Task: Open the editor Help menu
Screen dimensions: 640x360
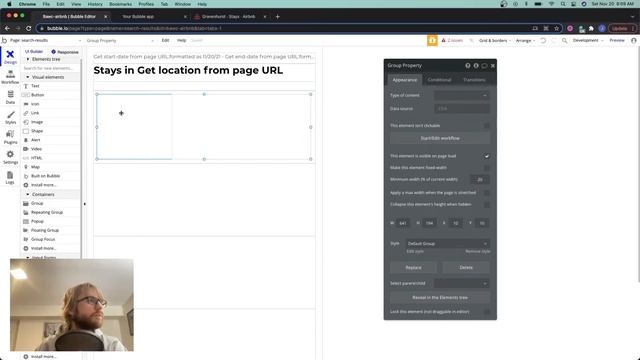Action: (x=181, y=40)
